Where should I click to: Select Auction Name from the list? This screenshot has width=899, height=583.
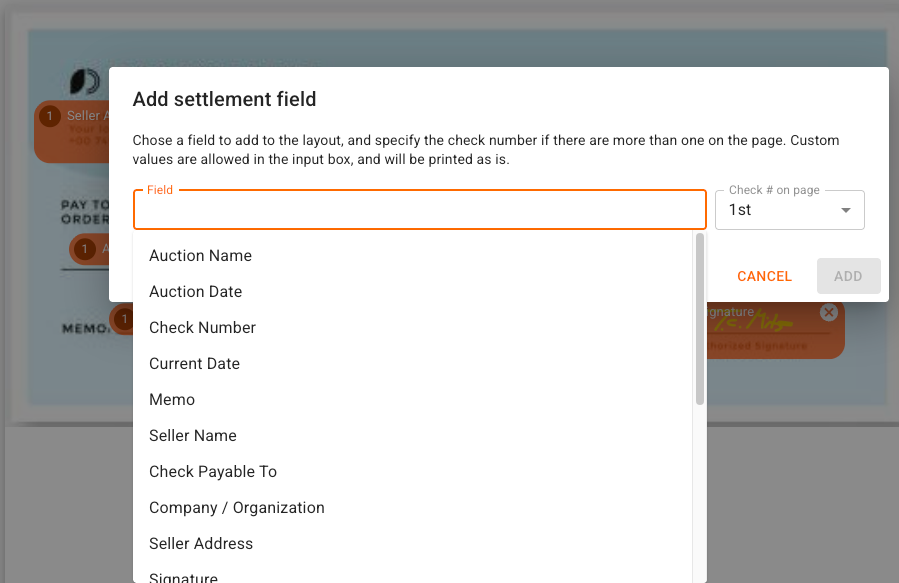click(x=200, y=256)
